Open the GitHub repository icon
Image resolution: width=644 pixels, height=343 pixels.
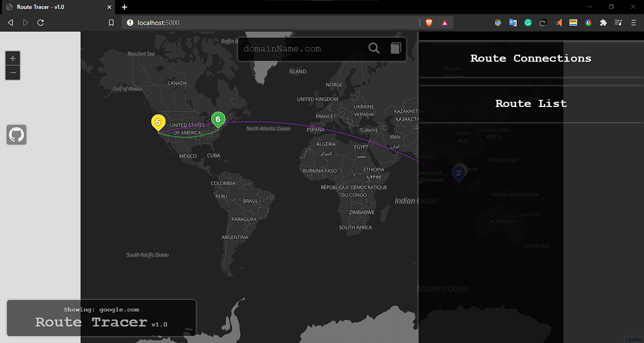[17, 135]
